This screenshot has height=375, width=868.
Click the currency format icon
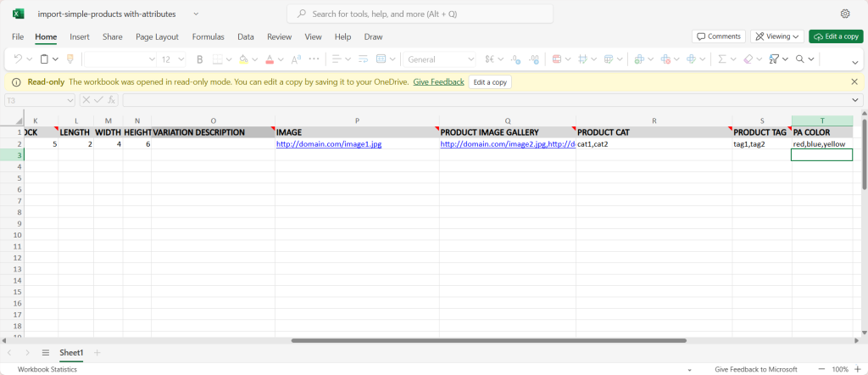(489, 59)
